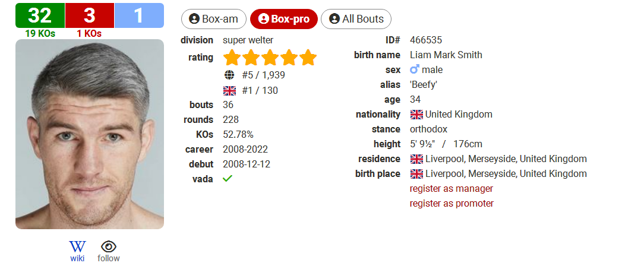Image resolution: width=644 pixels, height=266 pixels.
Task: Click the flag next to nationality United Kingdom
Action: point(416,115)
